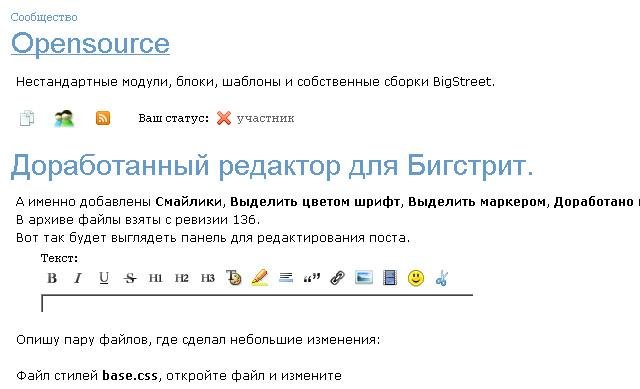This screenshot has height=389, width=640.
Task: Insert a quote with quotation marks icon
Action: pos(312,278)
